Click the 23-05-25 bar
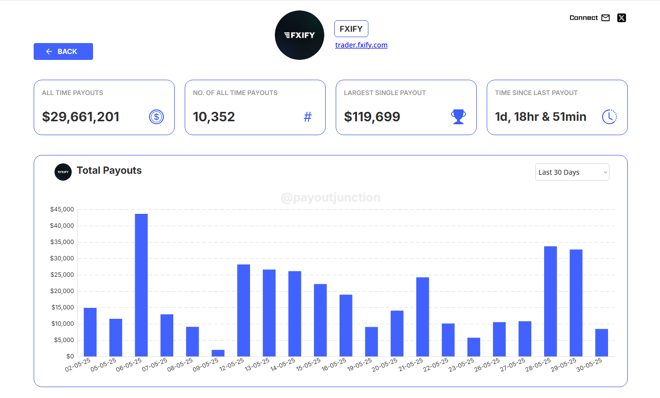 tap(474, 347)
